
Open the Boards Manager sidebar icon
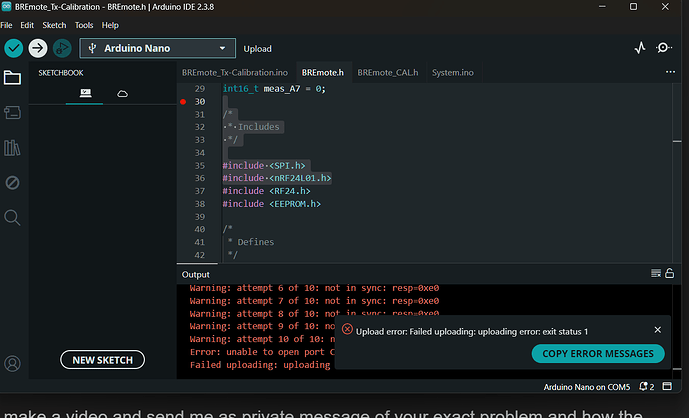point(12,113)
